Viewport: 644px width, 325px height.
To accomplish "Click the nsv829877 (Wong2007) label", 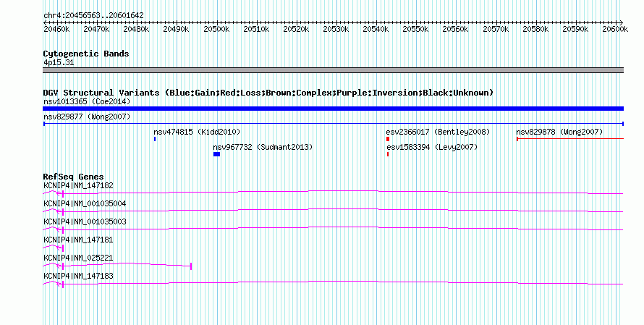I will [87, 117].
